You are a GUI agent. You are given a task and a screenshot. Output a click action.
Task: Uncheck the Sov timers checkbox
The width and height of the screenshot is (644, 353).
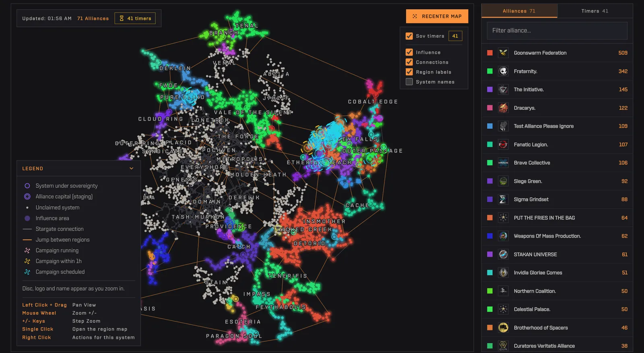point(409,36)
